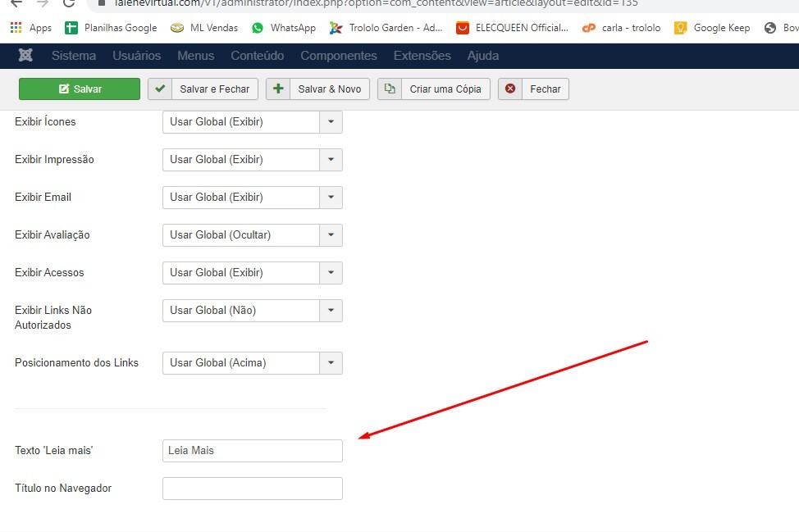Open the Joomla logo home icon
799x532 pixels.
coord(25,55)
